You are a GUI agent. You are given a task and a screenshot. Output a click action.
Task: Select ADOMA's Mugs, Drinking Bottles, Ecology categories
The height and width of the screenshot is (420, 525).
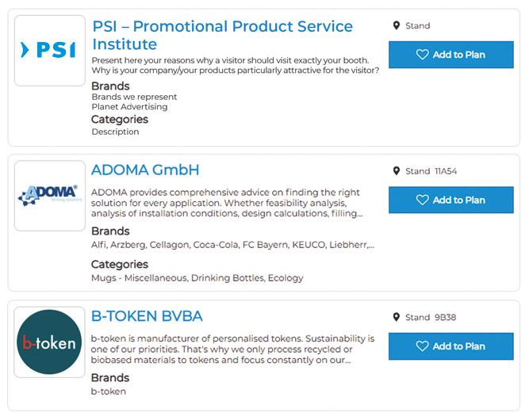pyautogui.click(x=197, y=278)
